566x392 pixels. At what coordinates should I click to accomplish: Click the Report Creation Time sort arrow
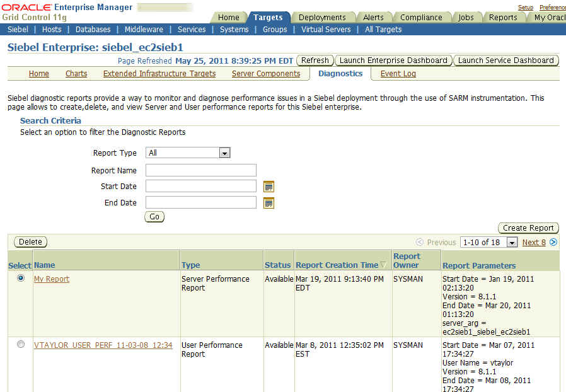[383, 265]
